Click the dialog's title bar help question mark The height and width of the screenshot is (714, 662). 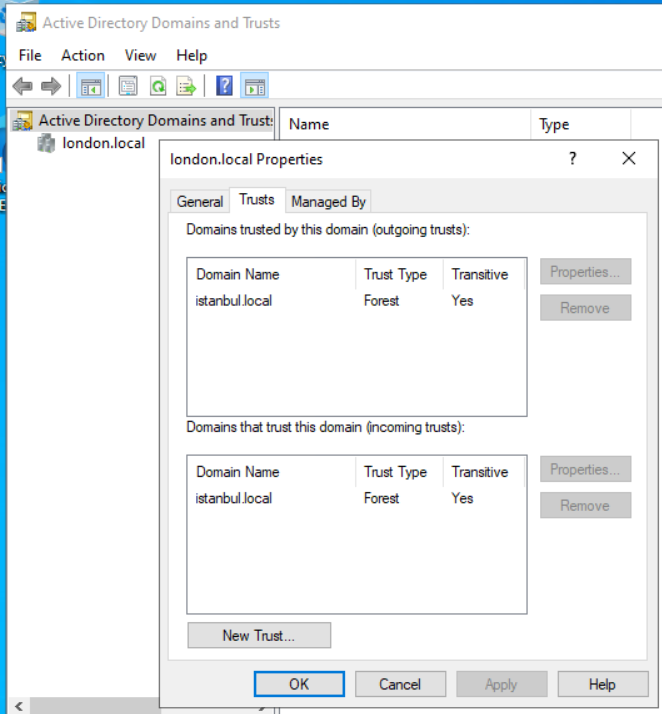(x=573, y=158)
